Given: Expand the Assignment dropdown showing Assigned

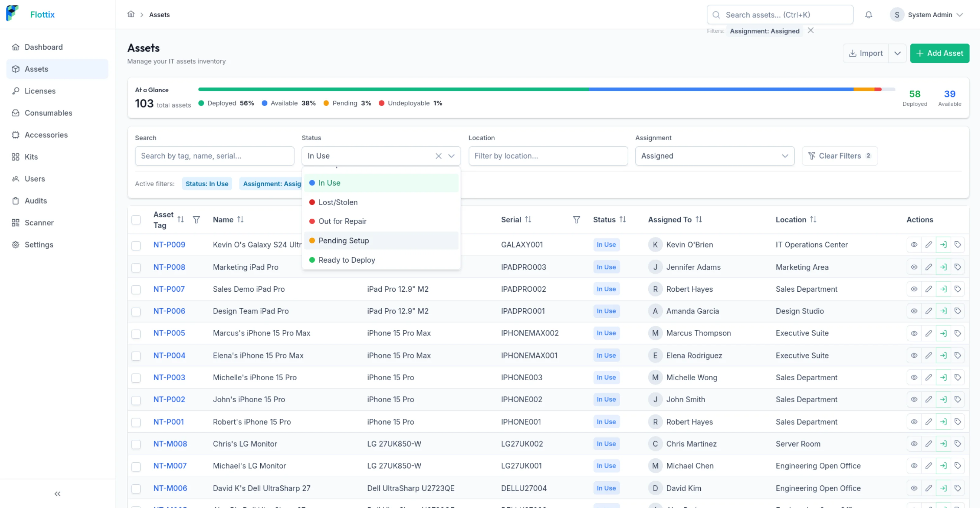Looking at the screenshot, I should point(714,156).
